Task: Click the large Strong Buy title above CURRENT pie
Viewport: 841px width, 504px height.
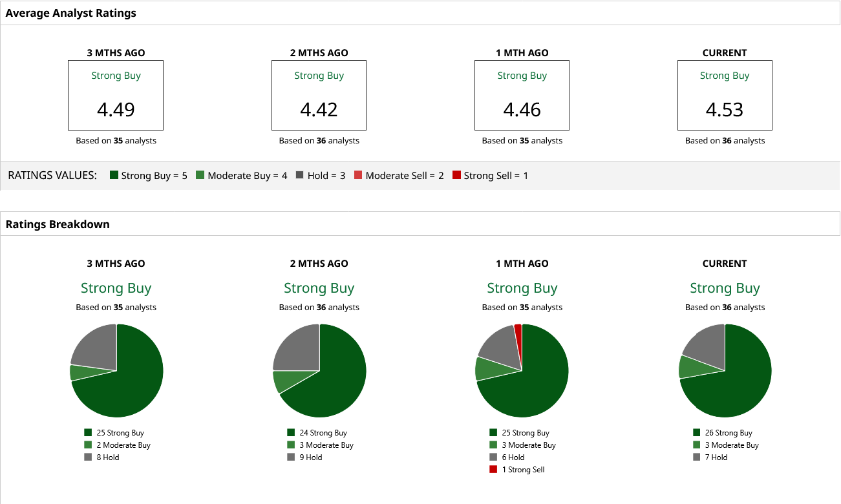Action: pyautogui.click(x=725, y=288)
